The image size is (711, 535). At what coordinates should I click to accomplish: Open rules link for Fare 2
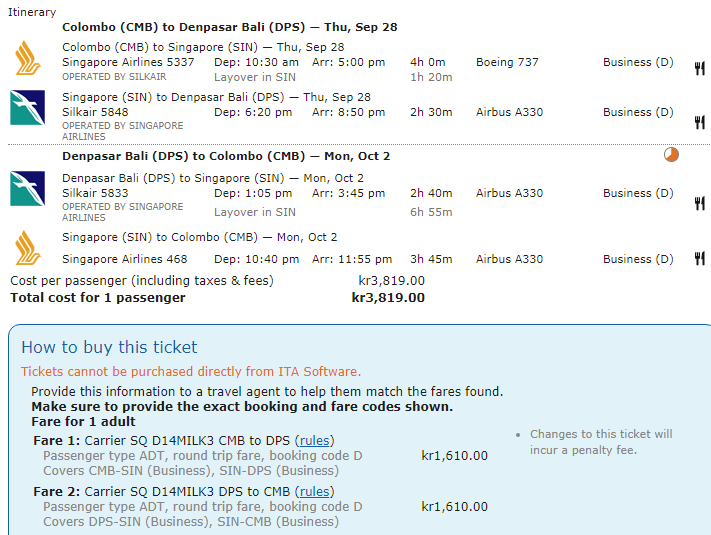315,491
